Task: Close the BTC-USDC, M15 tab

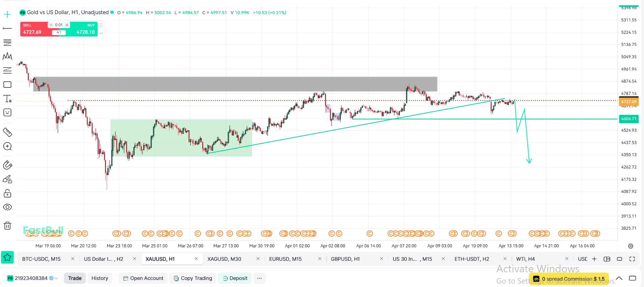Action: 72,259
